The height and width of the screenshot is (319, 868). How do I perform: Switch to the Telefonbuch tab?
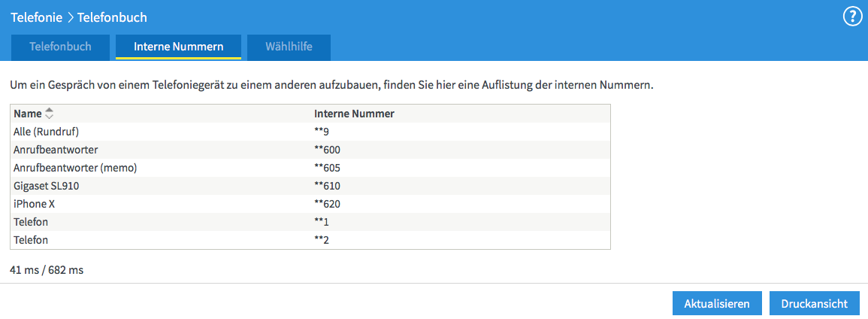click(60, 47)
